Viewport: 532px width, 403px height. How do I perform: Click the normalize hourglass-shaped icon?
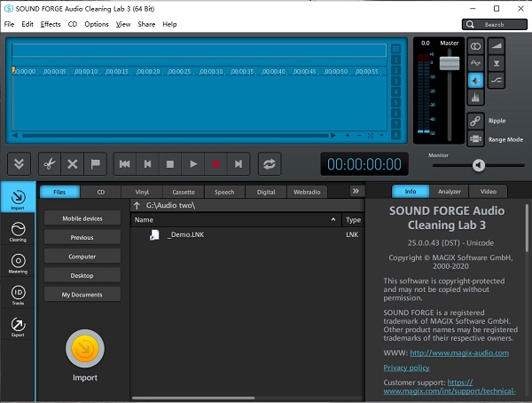[x=497, y=63]
